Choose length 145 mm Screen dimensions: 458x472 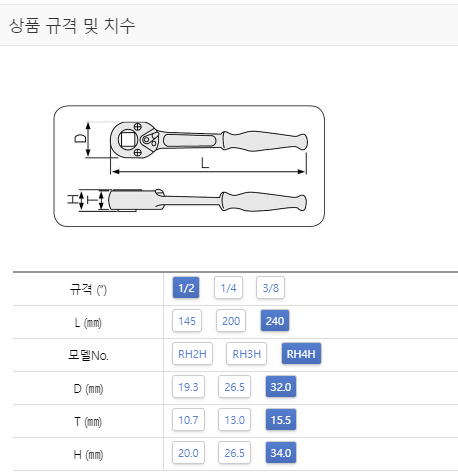pyautogui.click(x=187, y=321)
